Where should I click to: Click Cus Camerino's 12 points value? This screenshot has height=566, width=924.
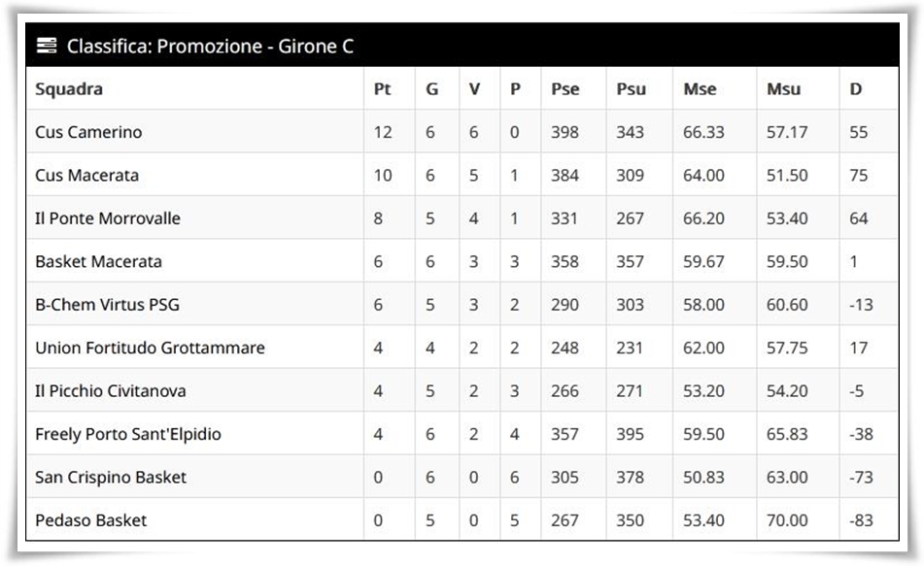click(383, 132)
